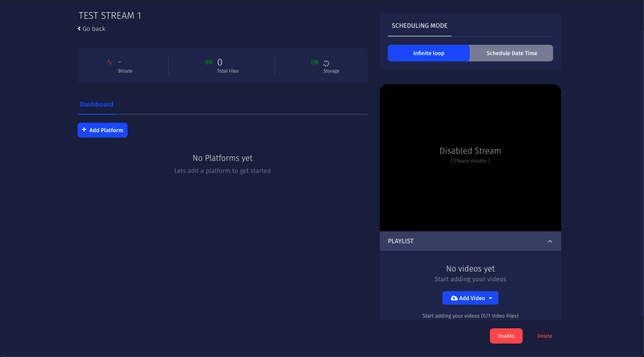Screen dimensions: 644x357
Task: Click the plus icon on Add Platform
Action: tap(84, 130)
